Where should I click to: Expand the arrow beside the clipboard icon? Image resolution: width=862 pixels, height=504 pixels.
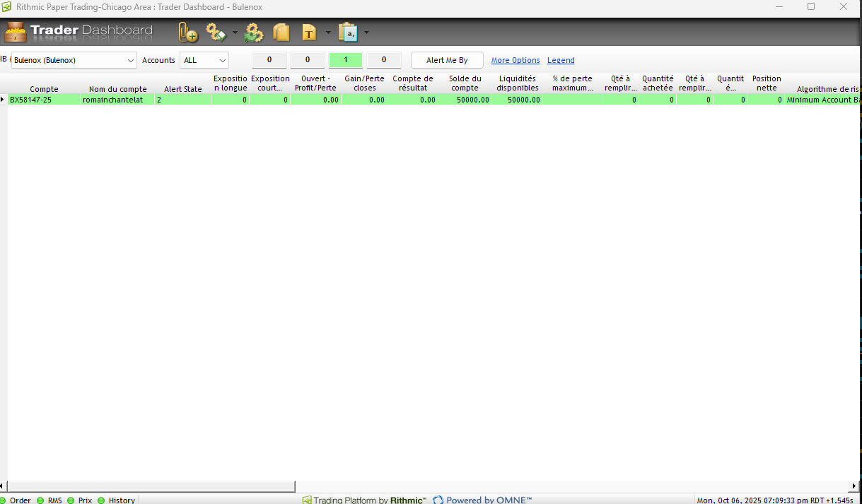coord(366,33)
